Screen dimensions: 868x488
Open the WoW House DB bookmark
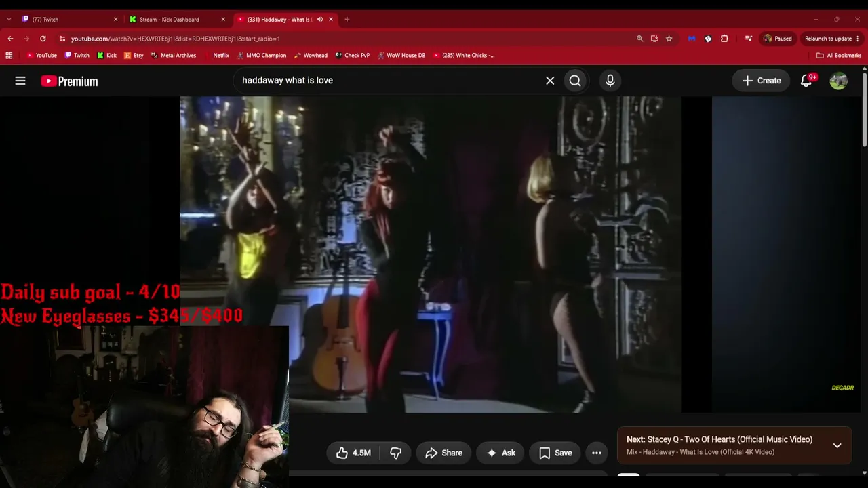tap(401, 56)
